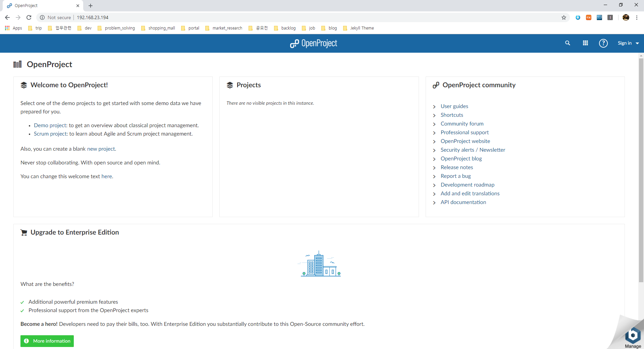
Task: Open the search magnifier in OpenProject header
Action: pos(568,43)
